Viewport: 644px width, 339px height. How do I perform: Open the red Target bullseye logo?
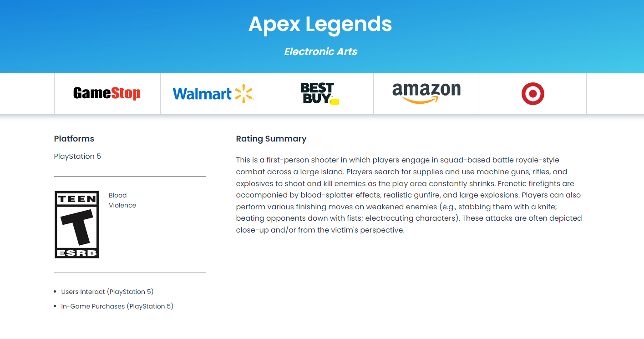(x=533, y=94)
